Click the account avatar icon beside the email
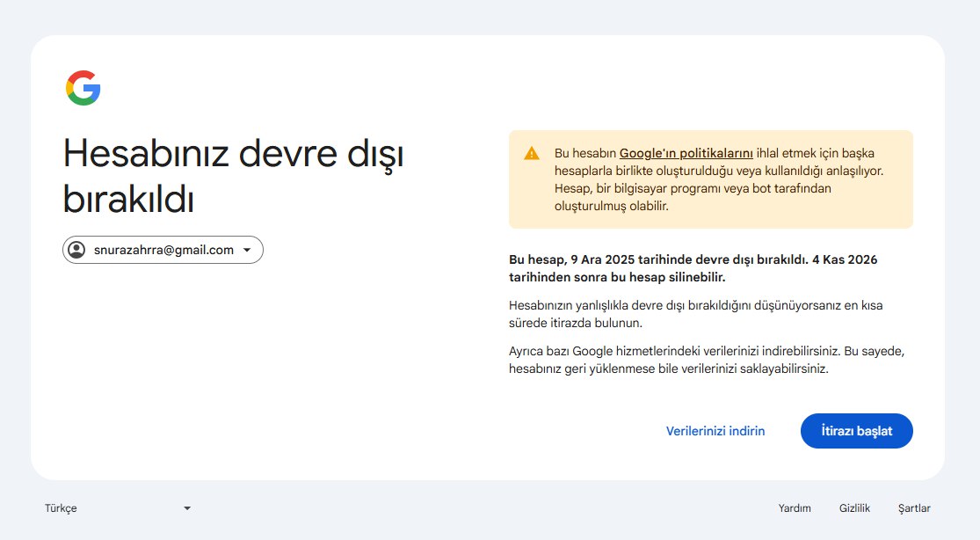Viewport: 980px width, 540px height. click(76, 250)
